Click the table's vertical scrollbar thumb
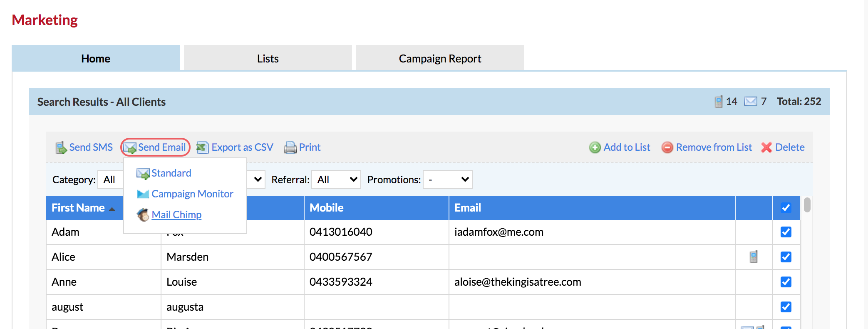Viewport: 868px width, 329px height. 807,205
